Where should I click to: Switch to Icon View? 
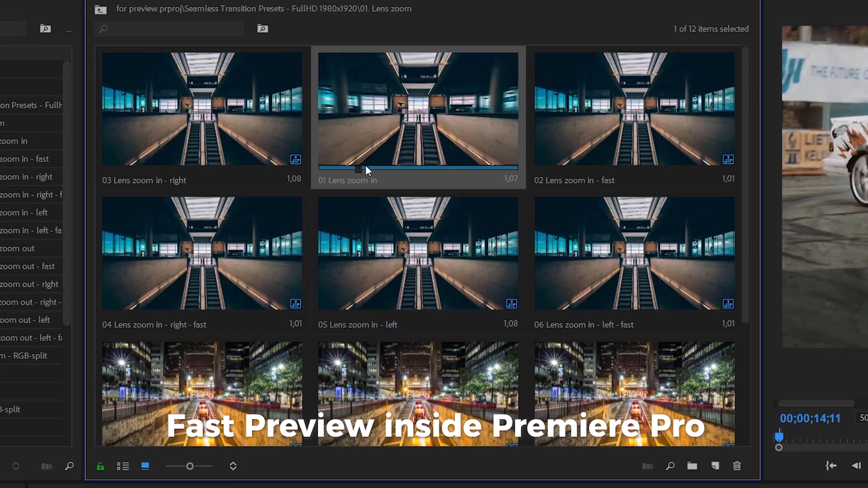point(145,466)
